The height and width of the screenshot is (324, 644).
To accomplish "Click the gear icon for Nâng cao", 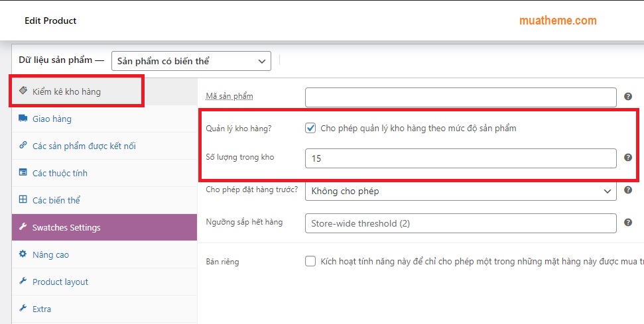I will pyautogui.click(x=23, y=254).
